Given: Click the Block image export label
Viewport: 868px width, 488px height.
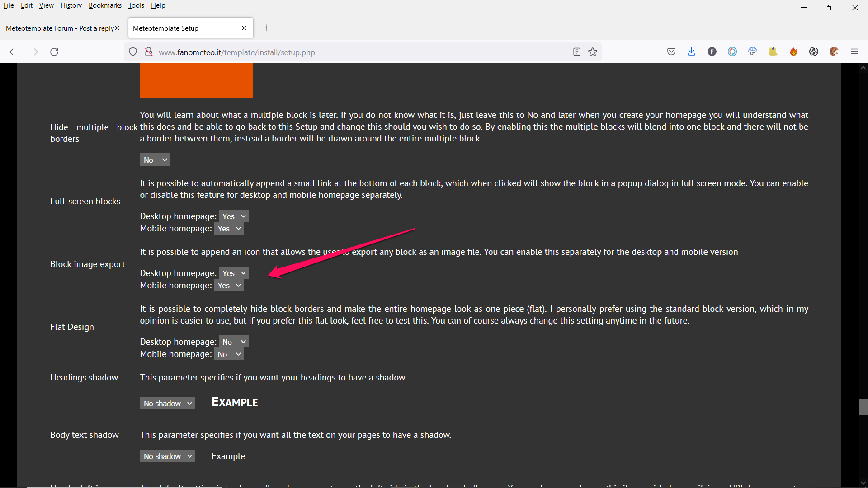Looking at the screenshot, I should (88, 264).
